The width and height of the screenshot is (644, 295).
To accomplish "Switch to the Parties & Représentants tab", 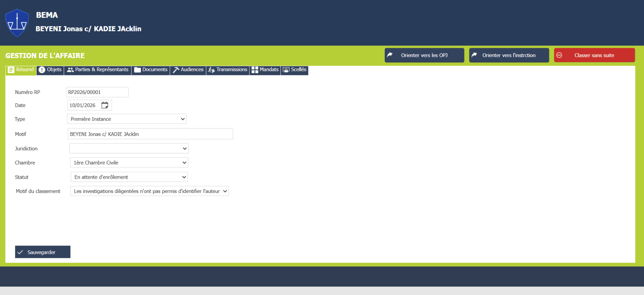I will [98, 70].
